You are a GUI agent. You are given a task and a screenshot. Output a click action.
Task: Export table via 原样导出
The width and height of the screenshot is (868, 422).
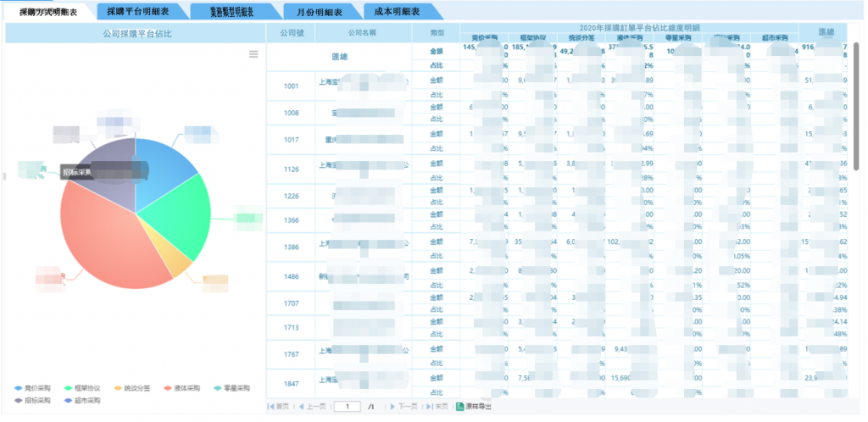[x=473, y=407]
